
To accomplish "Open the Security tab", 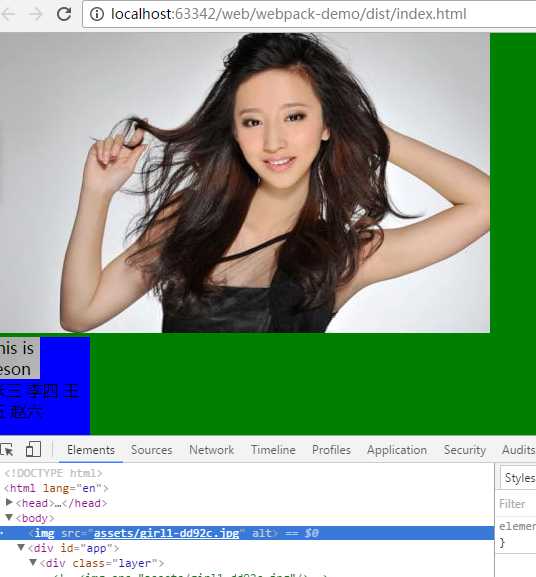I will [x=465, y=450].
